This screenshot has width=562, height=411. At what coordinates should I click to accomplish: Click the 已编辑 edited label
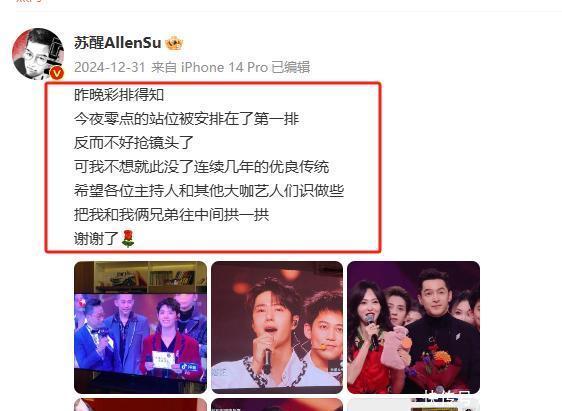(x=290, y=67)
